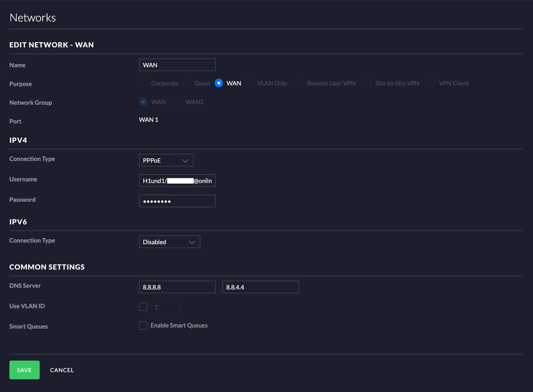Select the WAN2 network group
533x392 pixels.
pos(178,102)
